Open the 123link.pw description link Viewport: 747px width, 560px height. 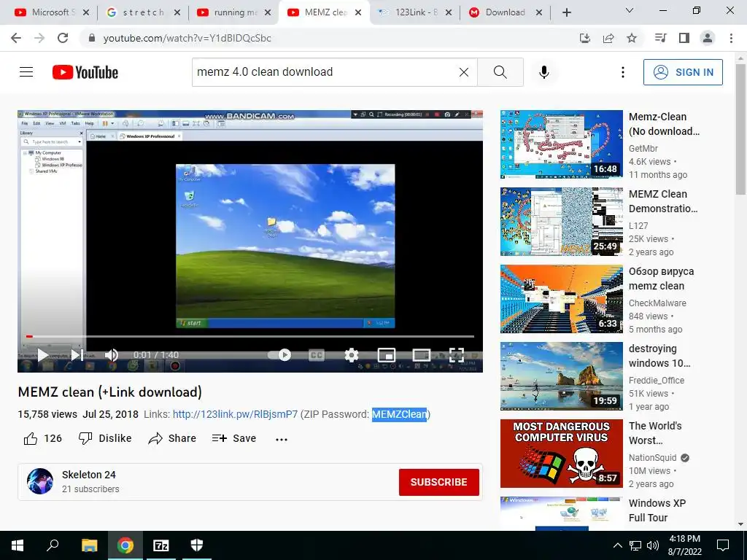(235, 414)
